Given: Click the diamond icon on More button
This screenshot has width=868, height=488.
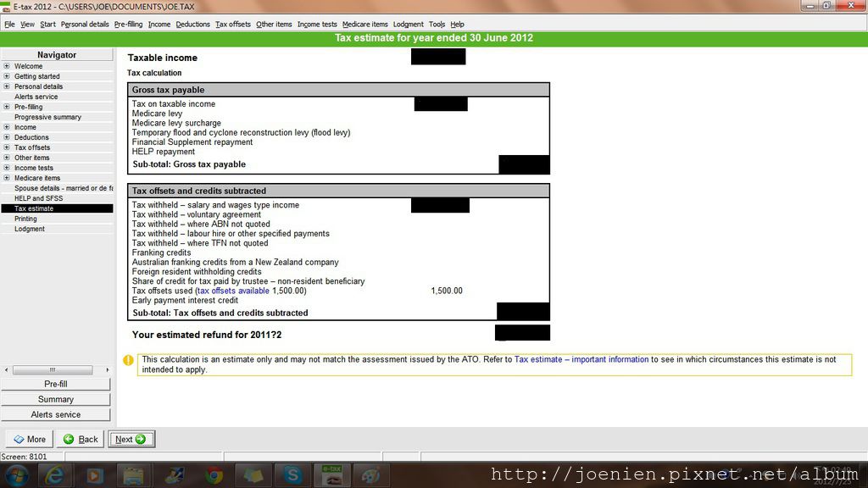Looking at the screenshot, I should pyautogui.click(x=19, y=439).
